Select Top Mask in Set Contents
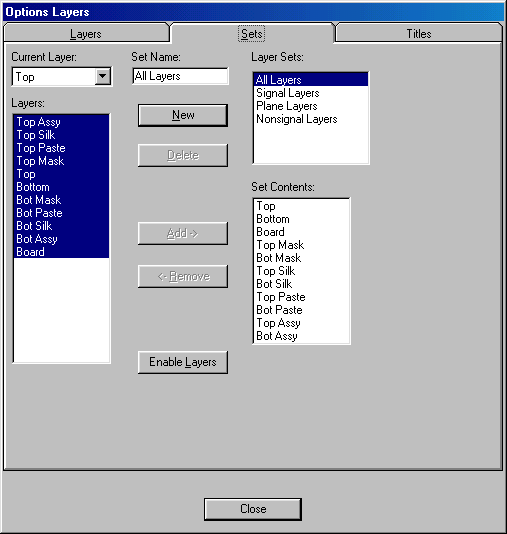Viewport: 507px width, 534px height. (x=301, y=245)
